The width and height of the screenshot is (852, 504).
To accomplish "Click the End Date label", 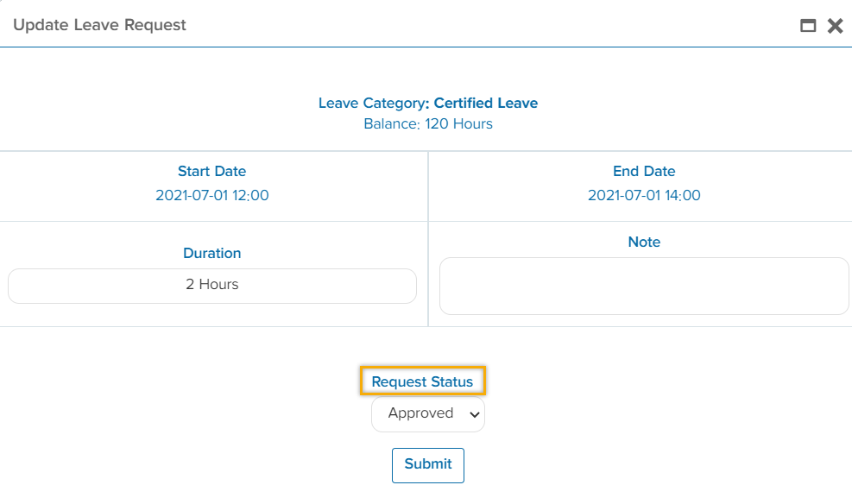I will [x=644, y=172].
